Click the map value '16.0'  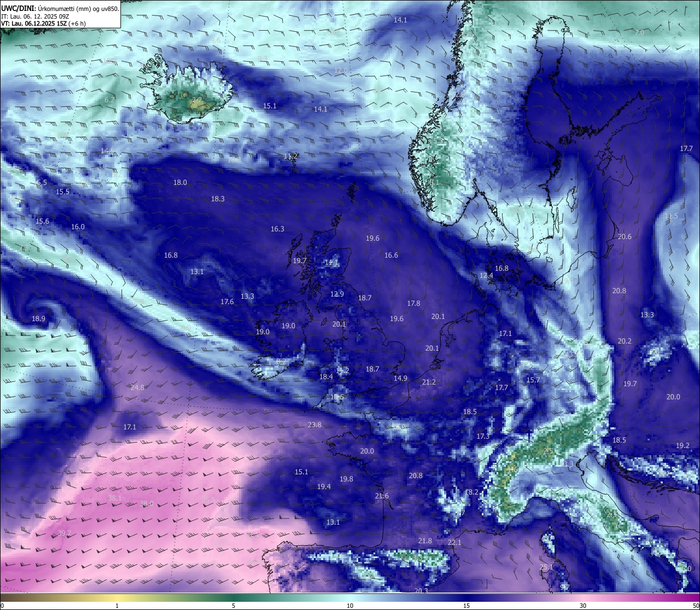click(x=78, y=227)
